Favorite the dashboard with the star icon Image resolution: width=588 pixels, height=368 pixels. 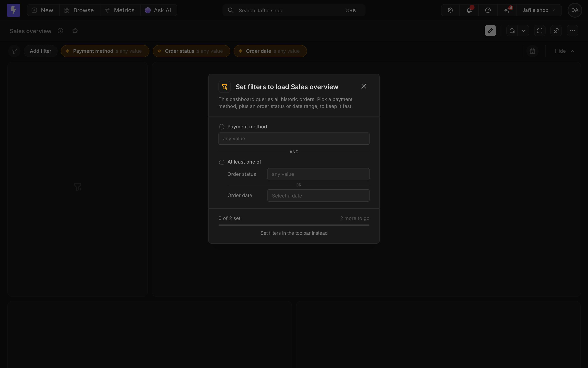click(x=75, y=31)
